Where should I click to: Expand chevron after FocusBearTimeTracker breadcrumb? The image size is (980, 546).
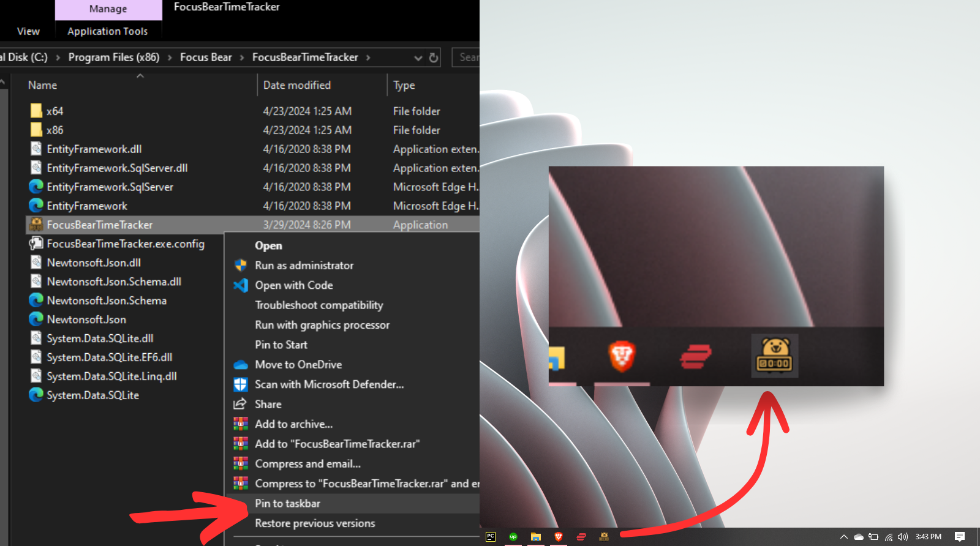[368, 58]
